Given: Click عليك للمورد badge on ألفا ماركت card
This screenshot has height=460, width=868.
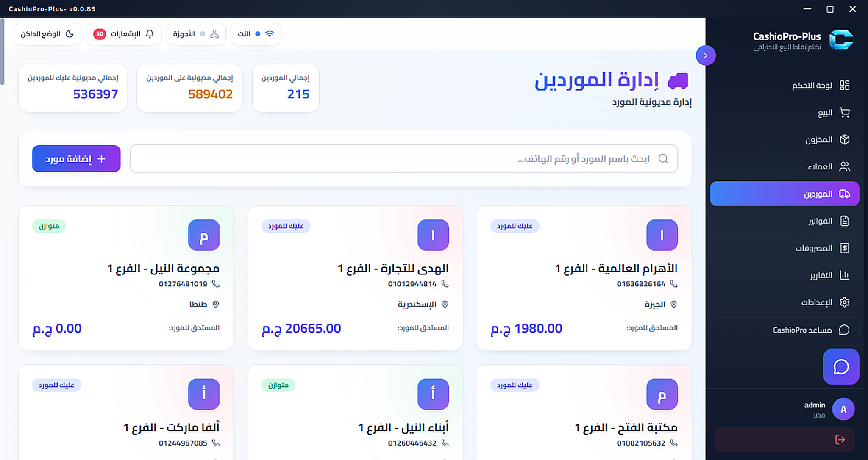Looking at the screenshot, I should 56,385.
